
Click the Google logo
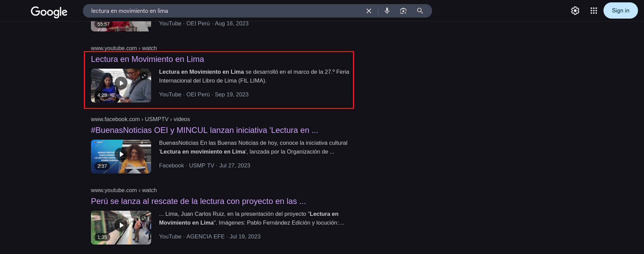49,12
